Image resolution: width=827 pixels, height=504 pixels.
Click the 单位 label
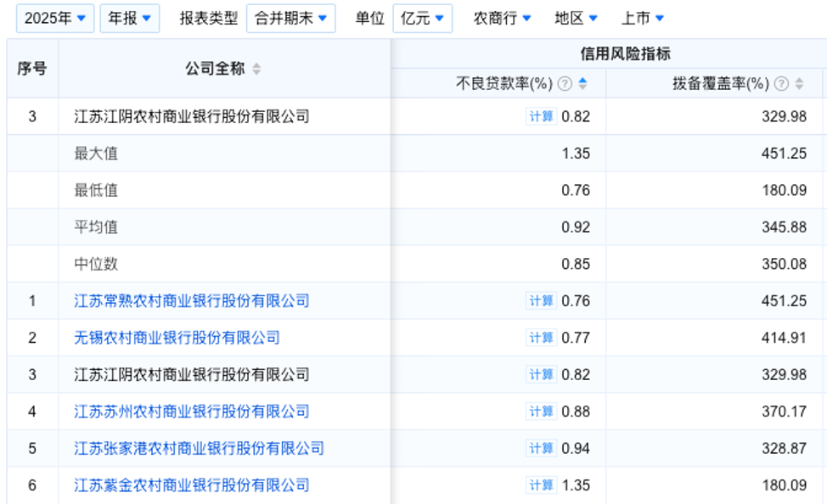point(369,19)
